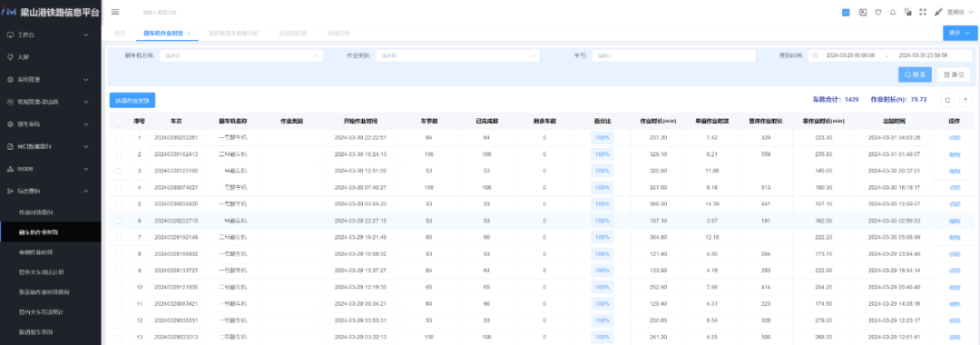
Task: Click the round up-arrow icon above table
Action: click(965, 99)
